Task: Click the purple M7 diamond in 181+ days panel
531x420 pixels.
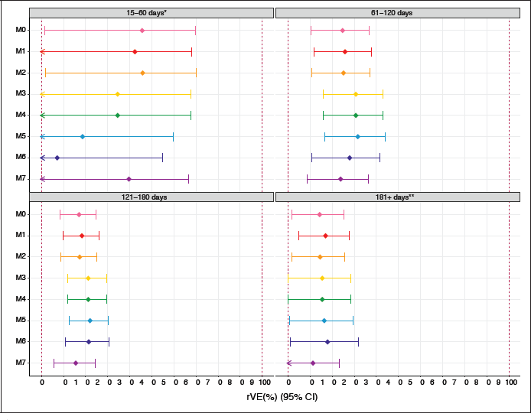Action: pyautogui.click(x=313, y=363)
